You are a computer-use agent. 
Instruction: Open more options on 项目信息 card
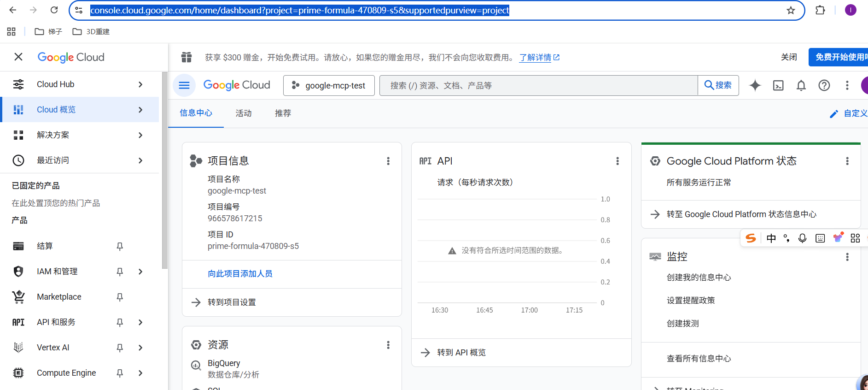pos(388,161)
